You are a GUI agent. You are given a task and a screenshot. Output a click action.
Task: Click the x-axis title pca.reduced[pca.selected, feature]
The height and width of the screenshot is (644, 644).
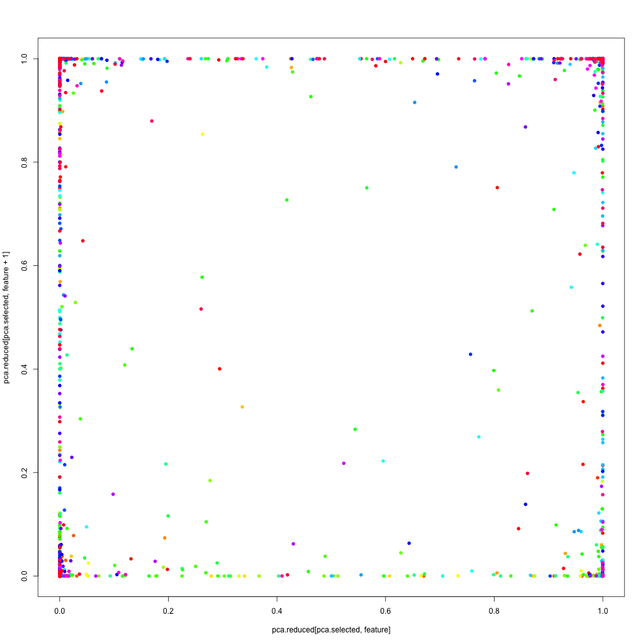pos(331,629)
